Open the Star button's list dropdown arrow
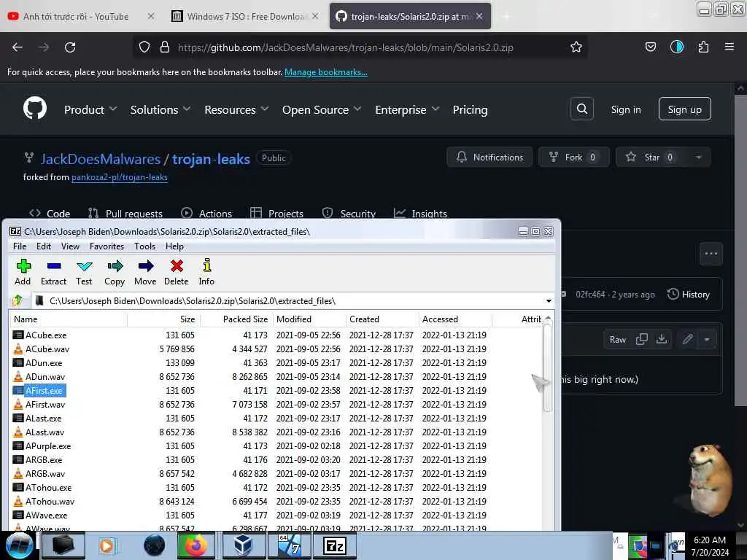 coord(698,157)
